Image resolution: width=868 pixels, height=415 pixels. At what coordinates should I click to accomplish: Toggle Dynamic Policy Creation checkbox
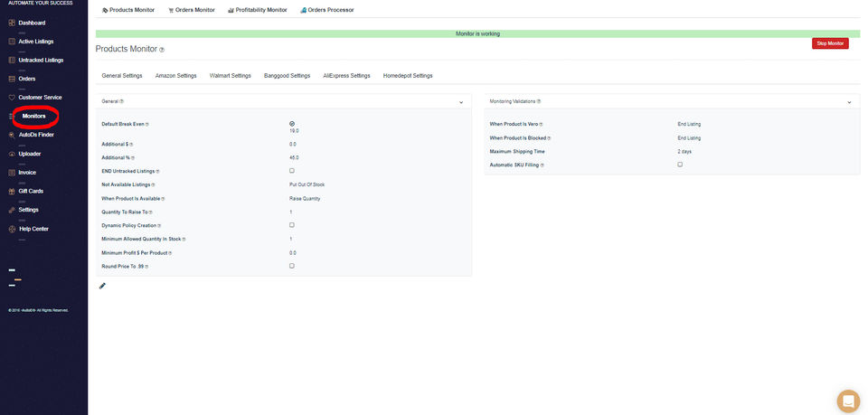(x=292, y=225)
